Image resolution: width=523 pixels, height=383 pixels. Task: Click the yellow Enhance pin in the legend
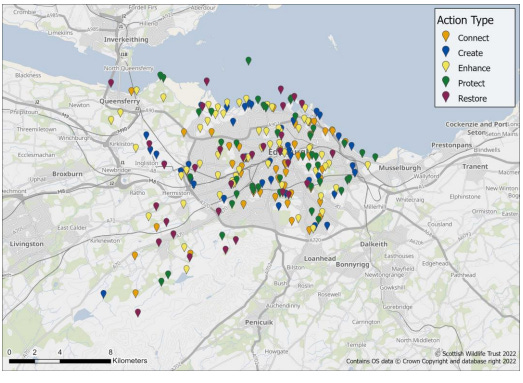point(445,66)
